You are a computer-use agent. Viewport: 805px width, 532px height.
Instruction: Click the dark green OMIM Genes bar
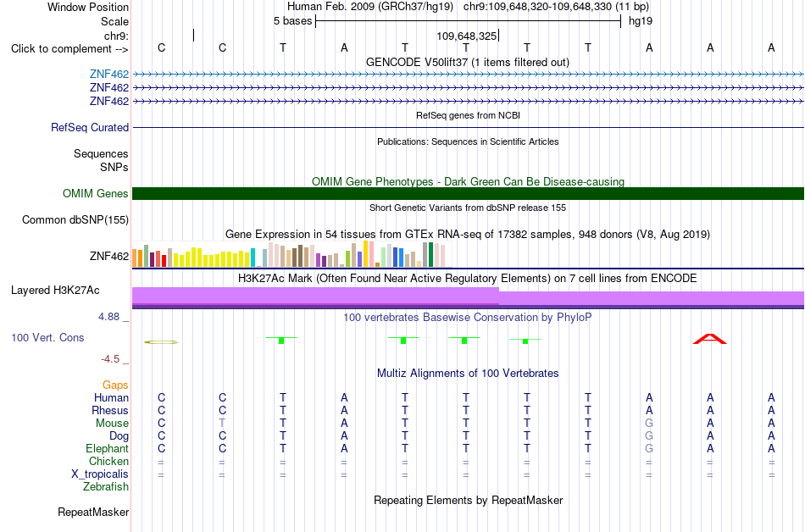point(468,193)
